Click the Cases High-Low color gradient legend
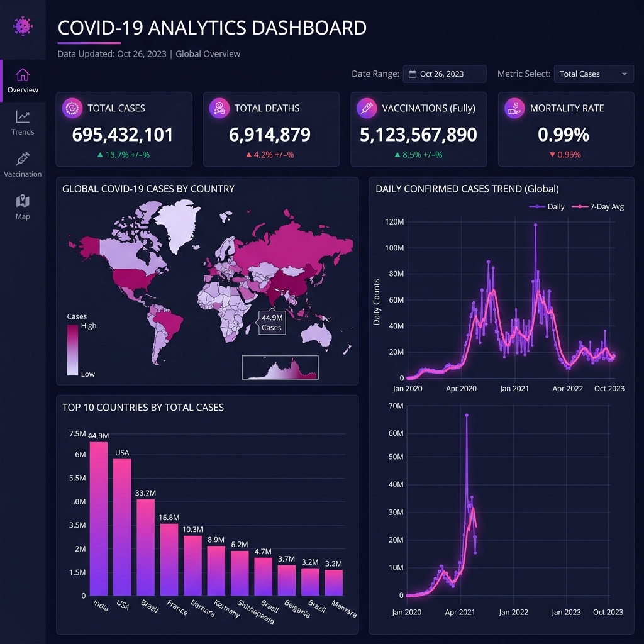 coord(73,350)
